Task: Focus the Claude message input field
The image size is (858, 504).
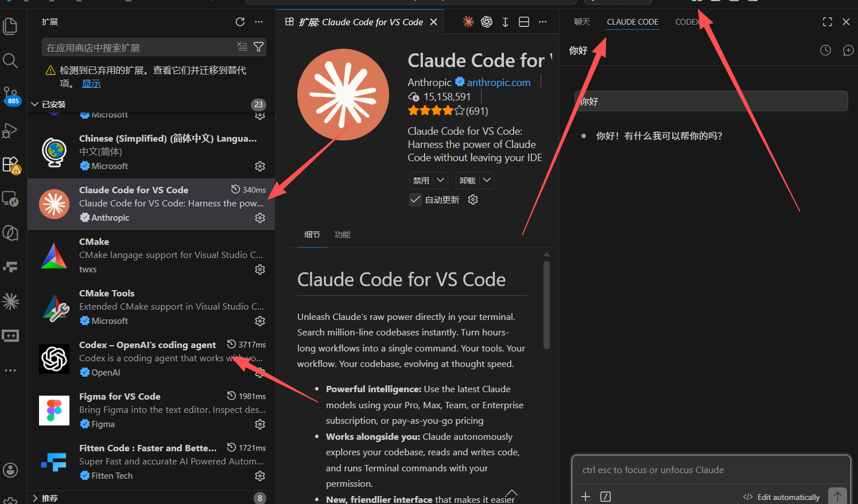Action: 711,470
